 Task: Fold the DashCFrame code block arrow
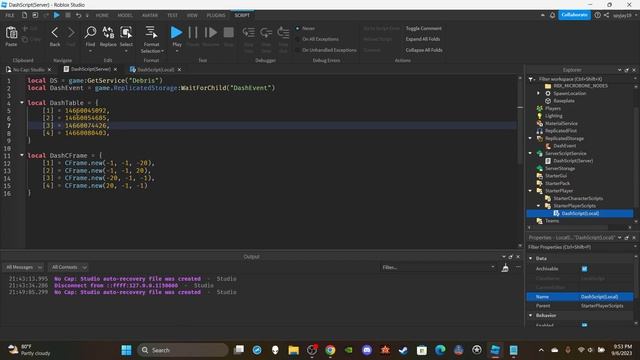click(x=22, y=155)
